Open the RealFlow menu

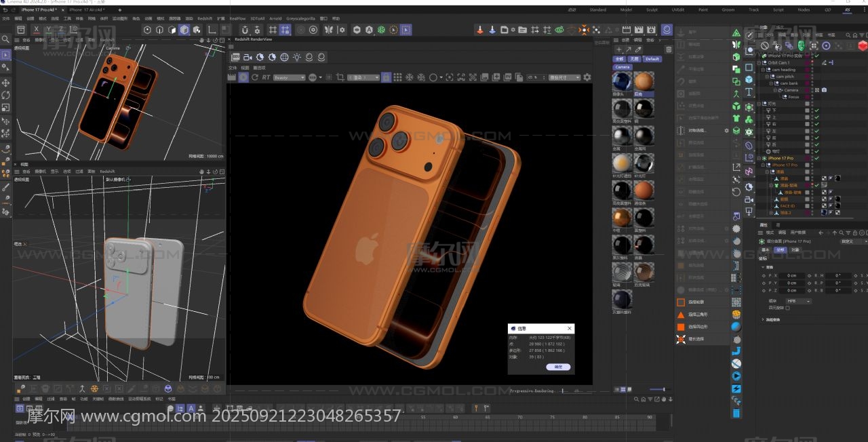point(237,18)
